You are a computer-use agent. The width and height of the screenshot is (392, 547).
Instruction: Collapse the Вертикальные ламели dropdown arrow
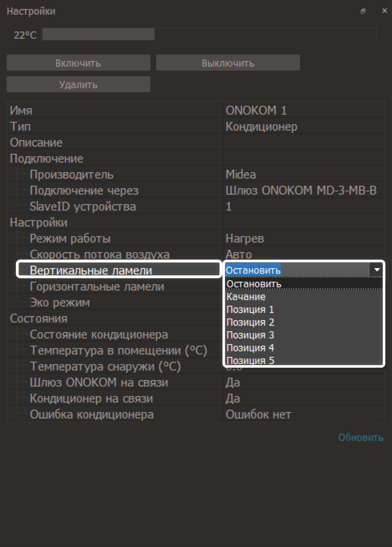click(377, 270)
